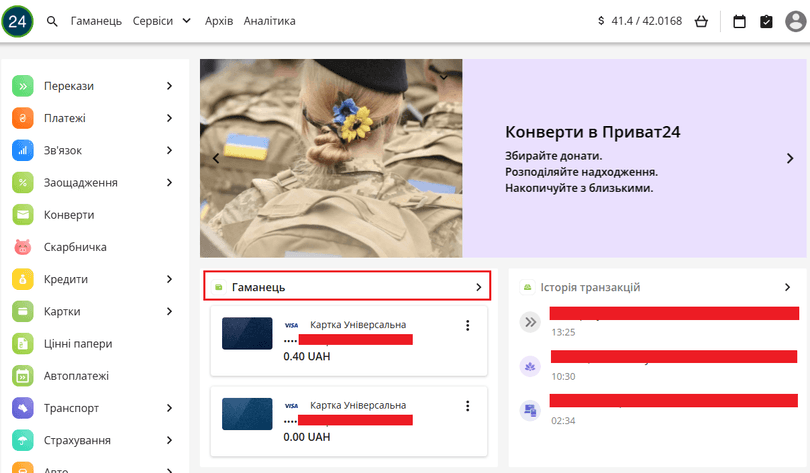
Task: Open the user profile avatar
Action: click(x=796, y=21)
